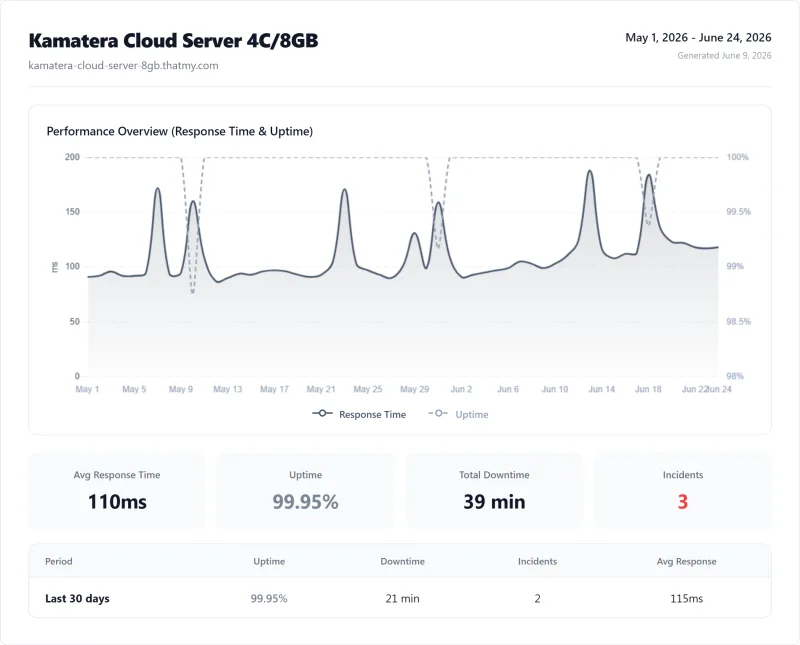The height and width of the screenshot is (645, 800).
Task: Click the 98.5% right y-axis label
Action: point(738,321)
